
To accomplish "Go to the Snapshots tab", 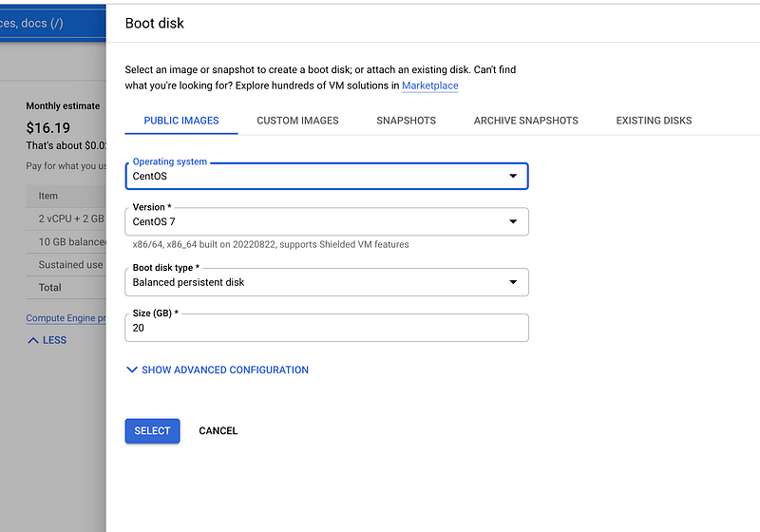I will coord(406,121).
